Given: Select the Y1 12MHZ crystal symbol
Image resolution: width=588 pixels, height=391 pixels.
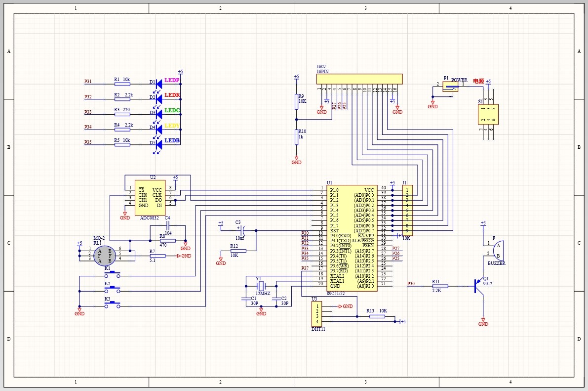Looking at the screenshot, I should click(x=261, y=286).
